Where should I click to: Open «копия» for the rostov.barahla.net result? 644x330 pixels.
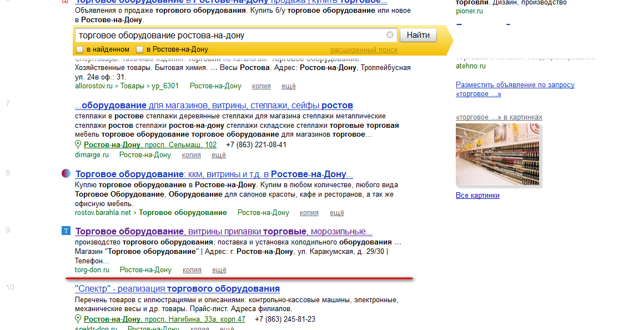309,212
